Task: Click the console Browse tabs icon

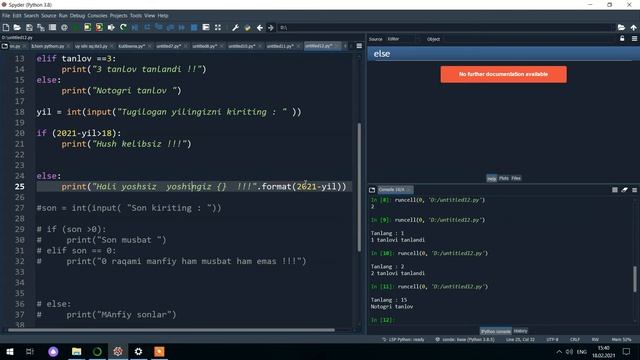Action: (372, 190)
